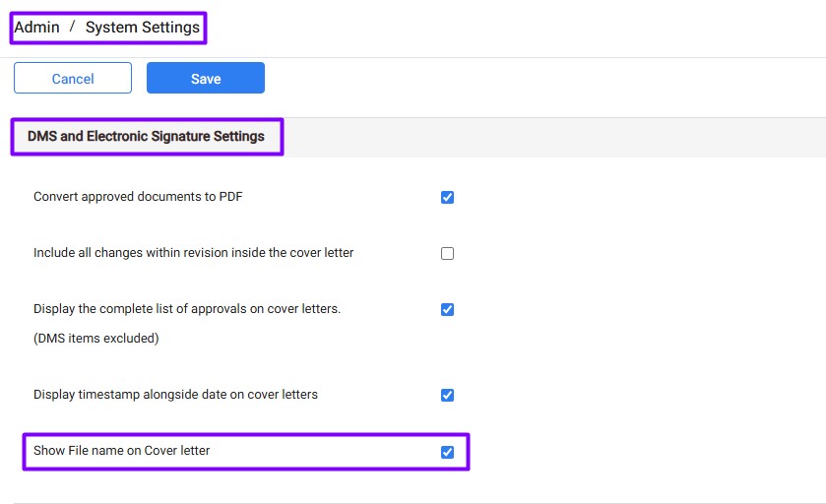The width and height of the screenshot is (826, 504).
Task: Click empty gray area of section header bar
Action: coord(551,137)
